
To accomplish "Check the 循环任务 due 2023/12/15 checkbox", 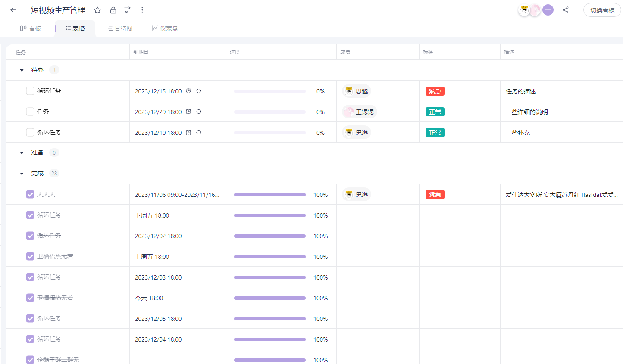I will click(x=30, y=91).
